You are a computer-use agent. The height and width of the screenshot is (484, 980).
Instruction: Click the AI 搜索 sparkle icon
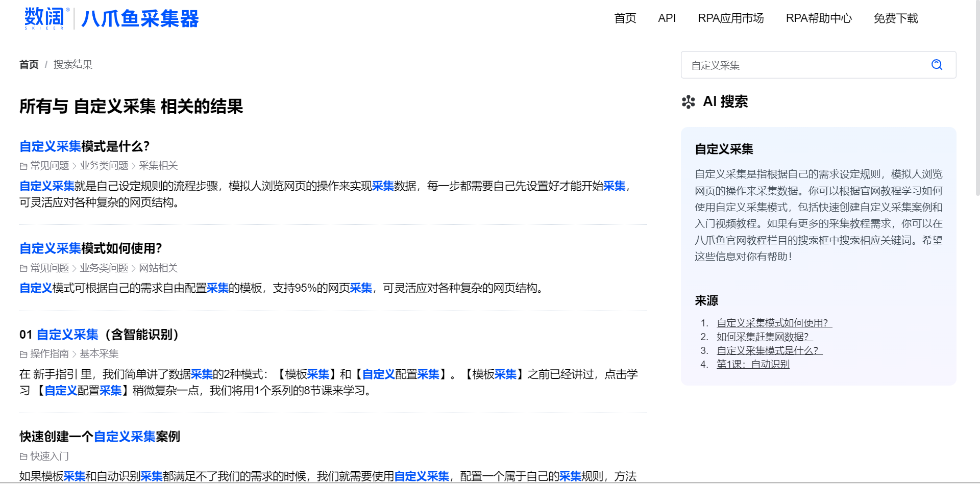click(x=688, y=102)
